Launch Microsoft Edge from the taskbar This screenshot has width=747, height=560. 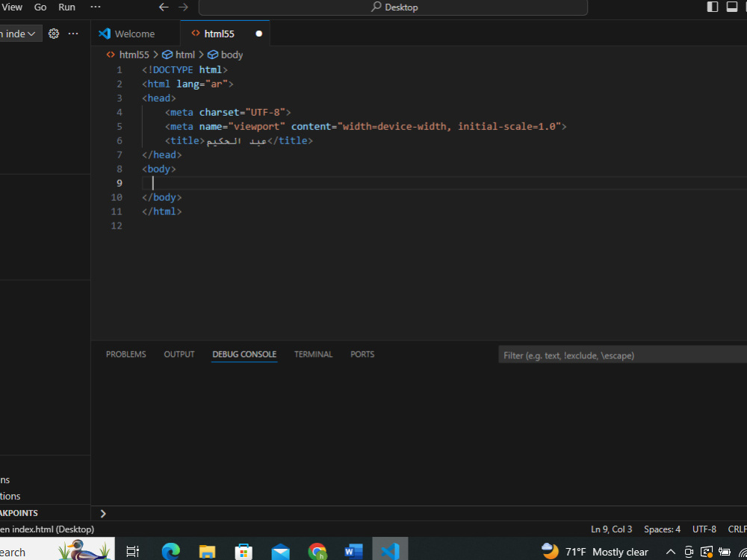170,552
